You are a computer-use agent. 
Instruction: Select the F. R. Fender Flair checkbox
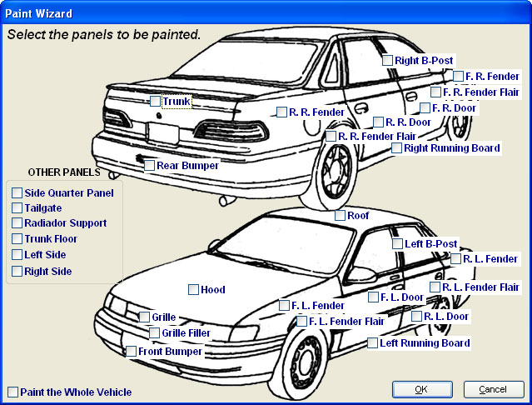pyautogui.click(x=436, y=92)
